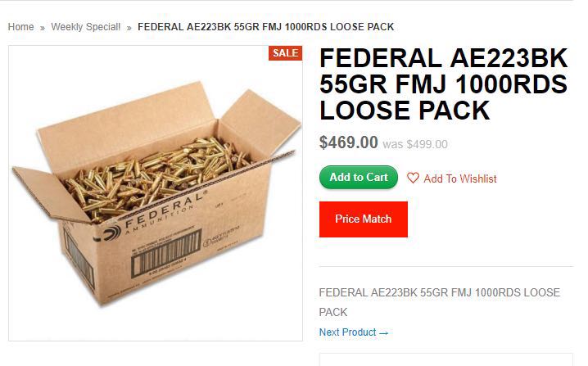This screenshot has height=366, width=588.
Task: Click the breadcrumb chevron after Weekly Special!
Action: pyautogui.click(x=129, y=28)
